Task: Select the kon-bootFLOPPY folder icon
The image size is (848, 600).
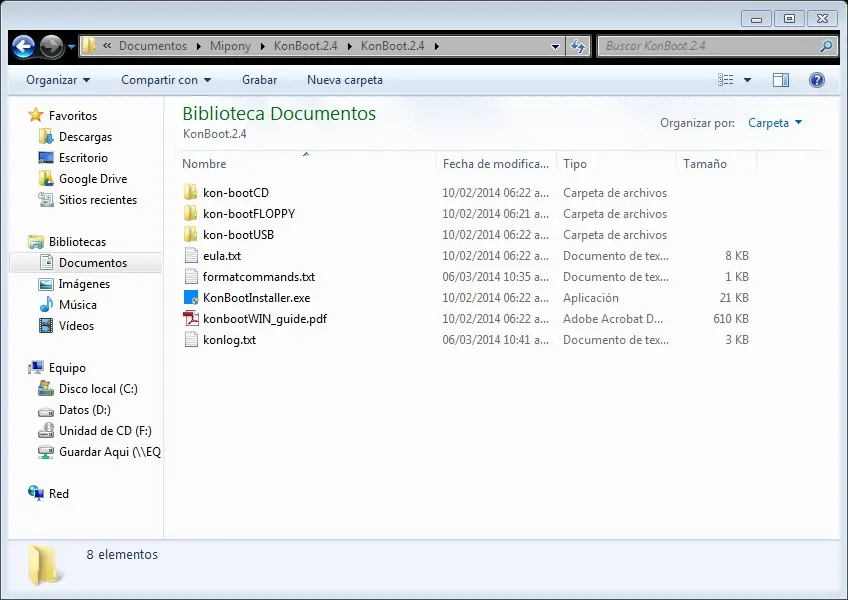Action: point(190,214)
